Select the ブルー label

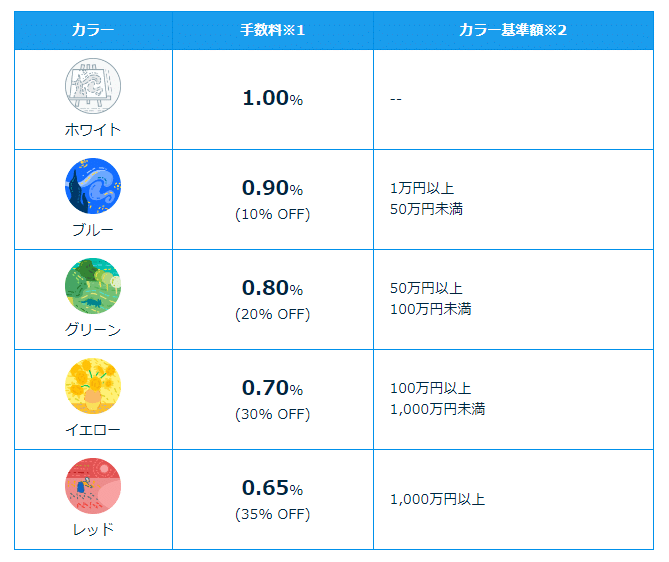pyautogui.click(x=93, y=230)
